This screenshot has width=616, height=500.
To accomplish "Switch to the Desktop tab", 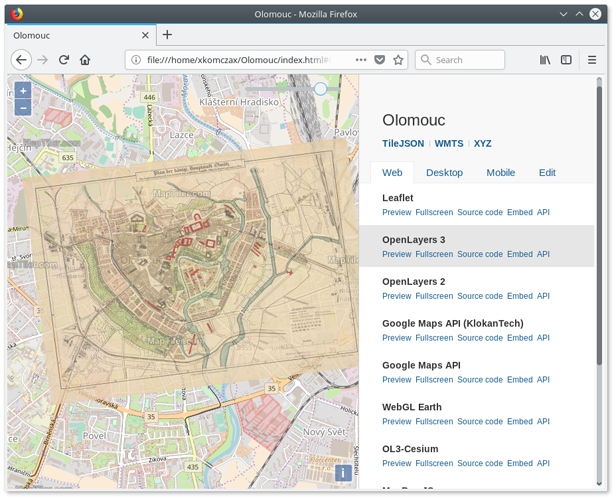I will tap(444, 172).
